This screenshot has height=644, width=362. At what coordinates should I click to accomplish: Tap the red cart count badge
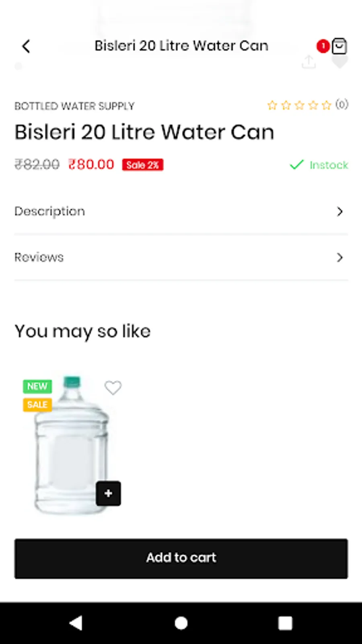coord(323,46)
